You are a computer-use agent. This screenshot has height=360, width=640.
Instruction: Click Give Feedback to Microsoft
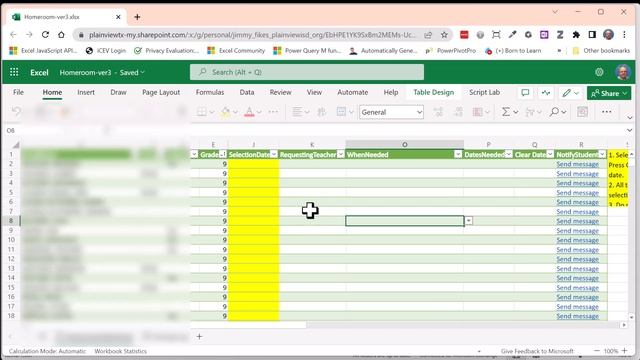point(537,351)
